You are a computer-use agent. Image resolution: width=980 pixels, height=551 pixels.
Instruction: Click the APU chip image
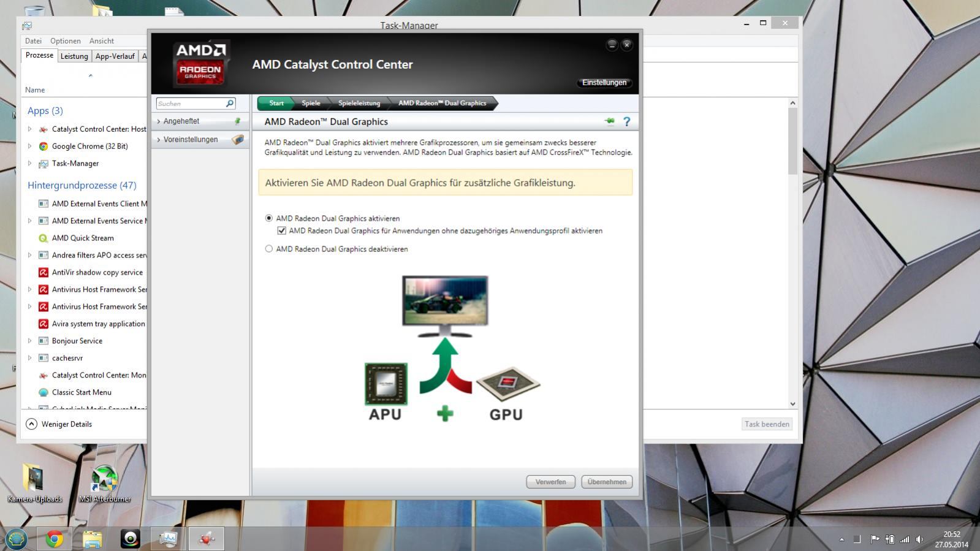(386, 384)
